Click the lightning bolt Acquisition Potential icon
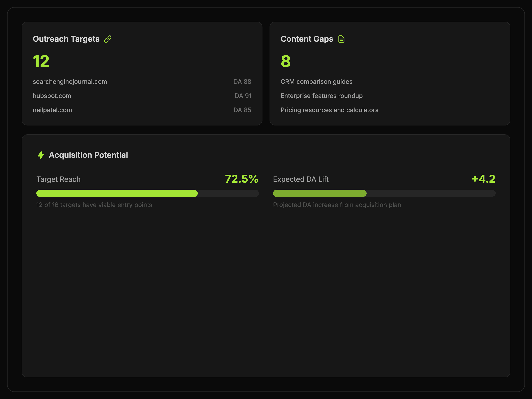Image resolution: width=532 pixels, height=399 pixels. (x=41, y=155)
